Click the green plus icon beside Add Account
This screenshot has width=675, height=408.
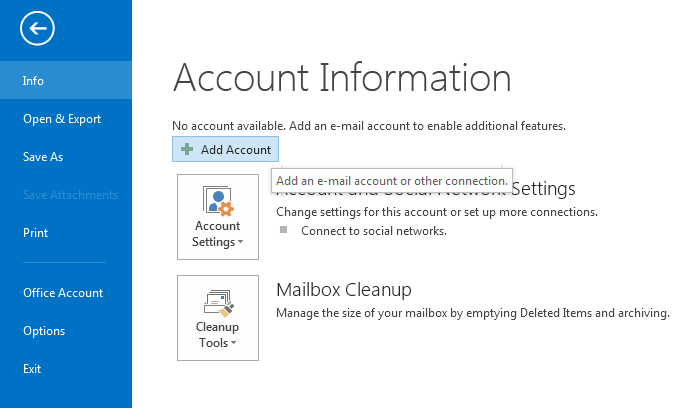(x=187, y=150)
